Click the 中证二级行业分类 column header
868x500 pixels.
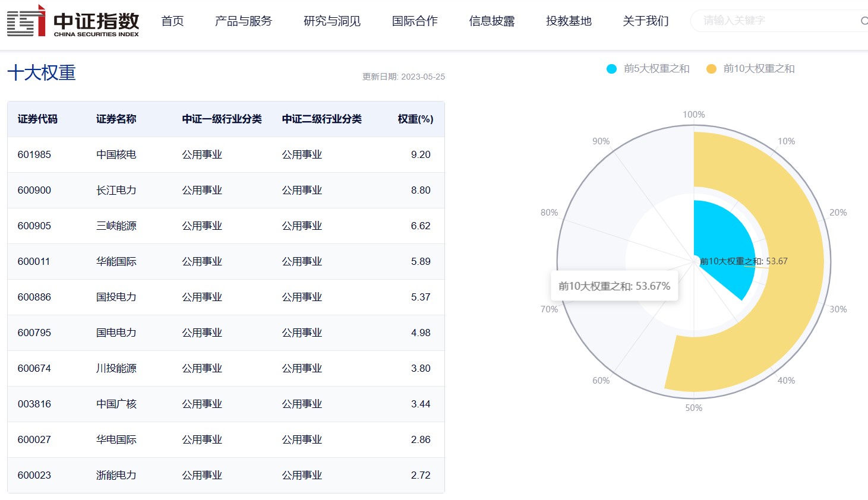coord(322,119)
